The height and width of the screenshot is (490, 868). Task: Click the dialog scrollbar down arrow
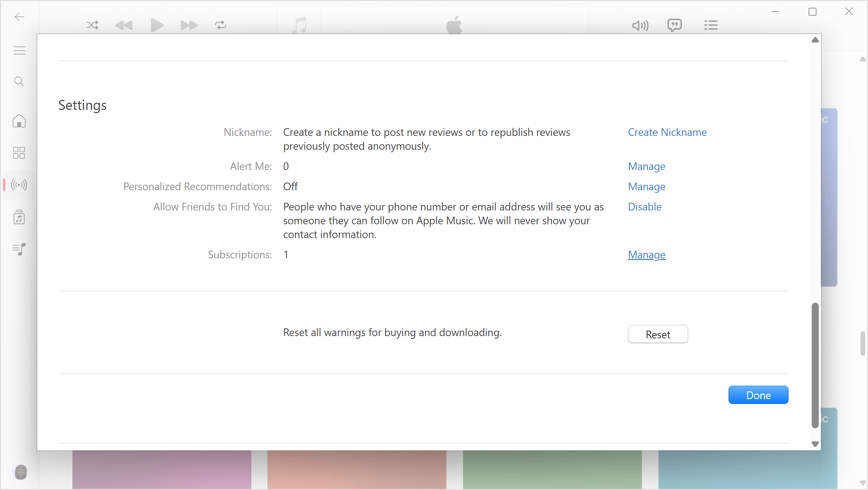click(815, 444)
